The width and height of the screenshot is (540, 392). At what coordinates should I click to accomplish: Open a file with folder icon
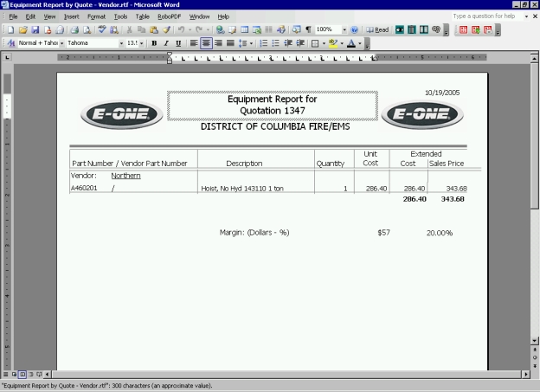(22, 30)
